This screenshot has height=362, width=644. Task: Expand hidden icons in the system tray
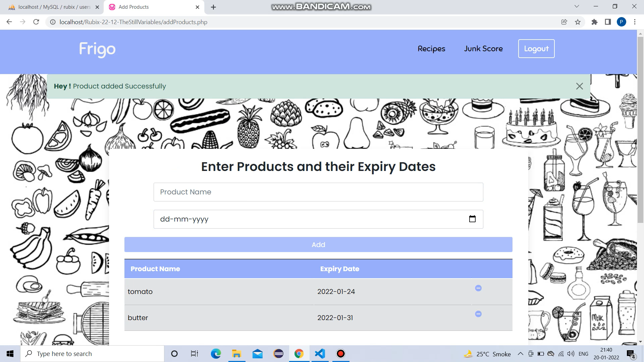point(520,354)
